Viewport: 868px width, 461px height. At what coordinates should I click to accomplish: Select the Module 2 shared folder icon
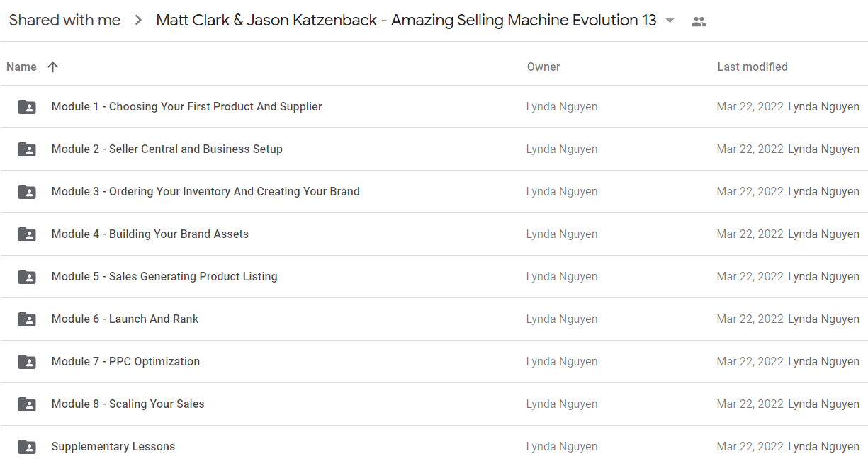point(27,149)
